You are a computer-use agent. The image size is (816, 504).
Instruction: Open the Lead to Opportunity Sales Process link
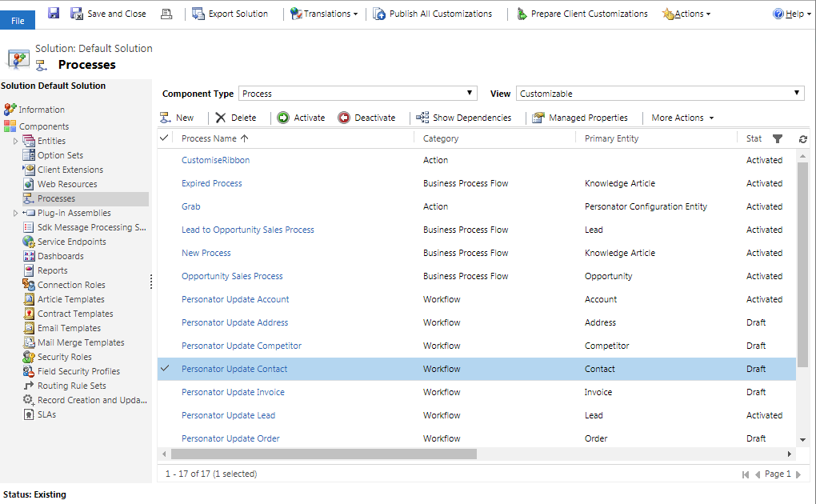point(247,230)
